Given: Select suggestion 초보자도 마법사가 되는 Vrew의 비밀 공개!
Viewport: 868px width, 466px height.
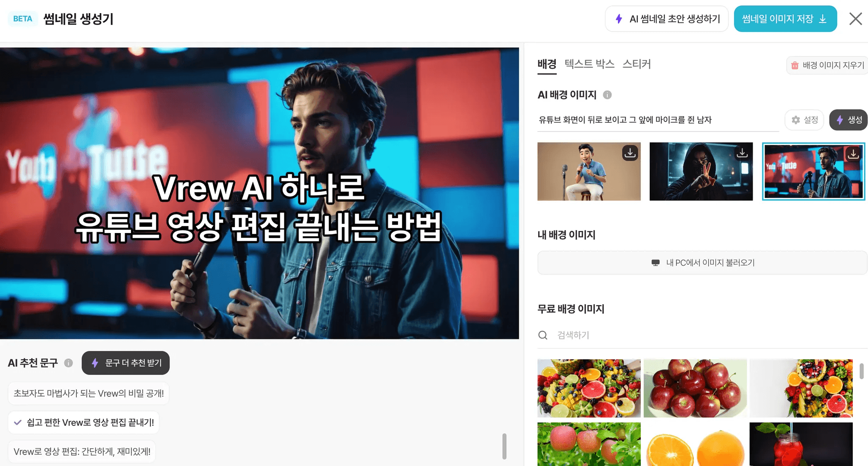Looking at the screenshot, I should (x=89, y=394).
